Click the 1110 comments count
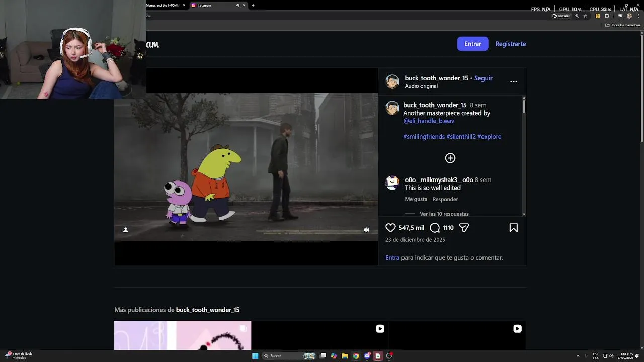This screenshot has width=644, height=362. [448, 228]
